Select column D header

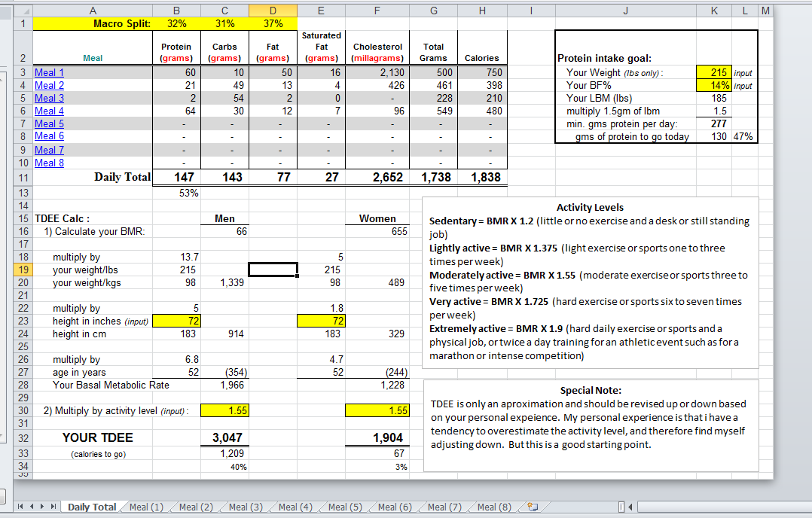point(273,11)
